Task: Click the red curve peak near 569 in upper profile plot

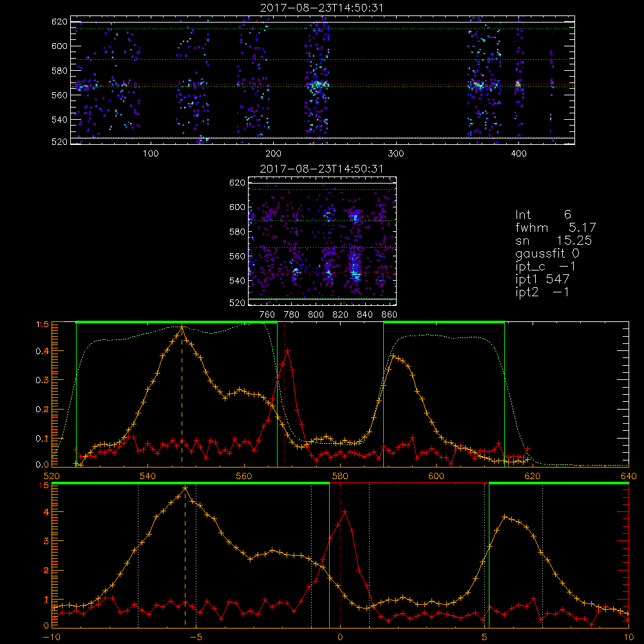Action: coord(287,351)
